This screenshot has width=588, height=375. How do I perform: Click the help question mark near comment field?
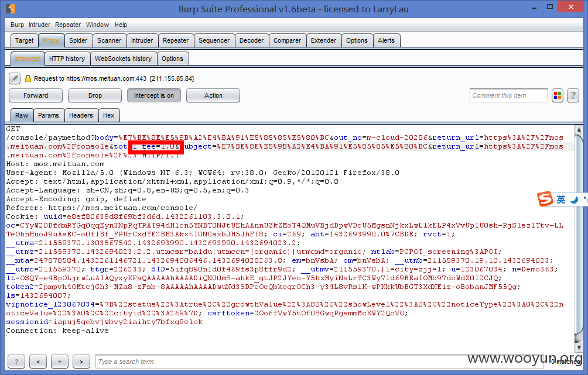click(573, 95)
